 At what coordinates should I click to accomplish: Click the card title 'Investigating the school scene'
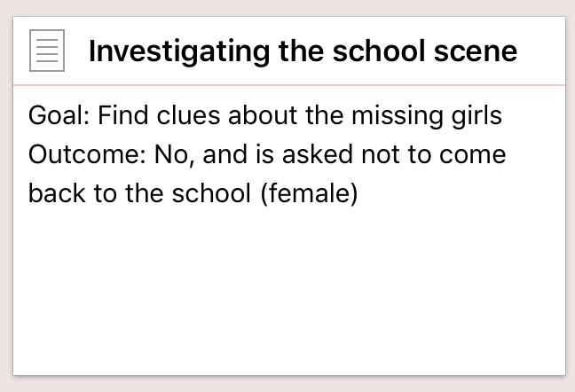tap(303, 51)
